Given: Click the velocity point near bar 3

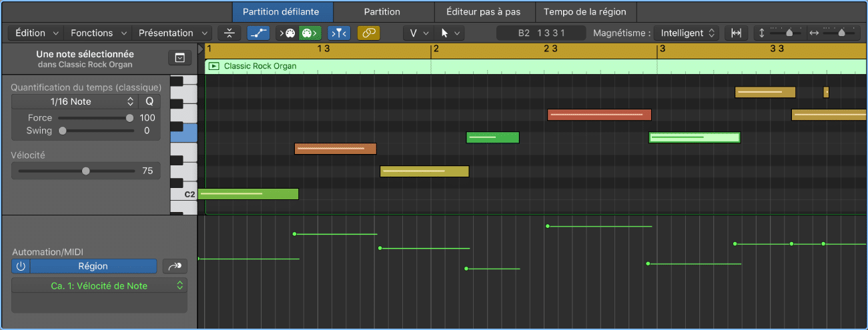Looking at the screenshot, I should pyautogui.click(x=648, y=263).
